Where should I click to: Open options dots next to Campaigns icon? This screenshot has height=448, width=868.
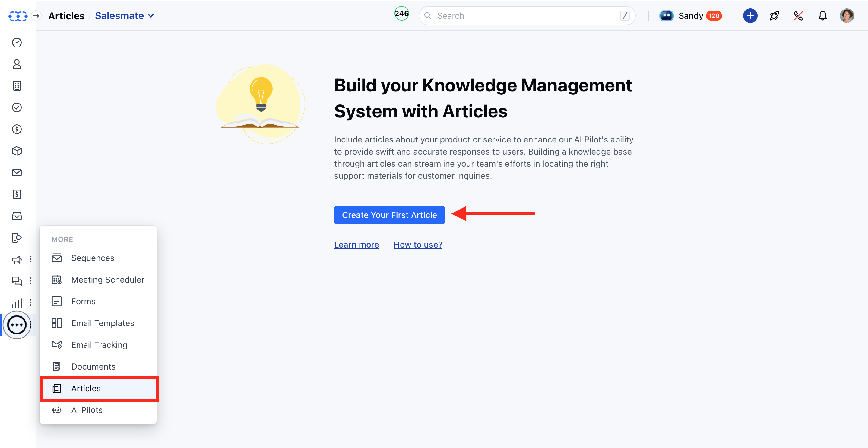[31, 259]
